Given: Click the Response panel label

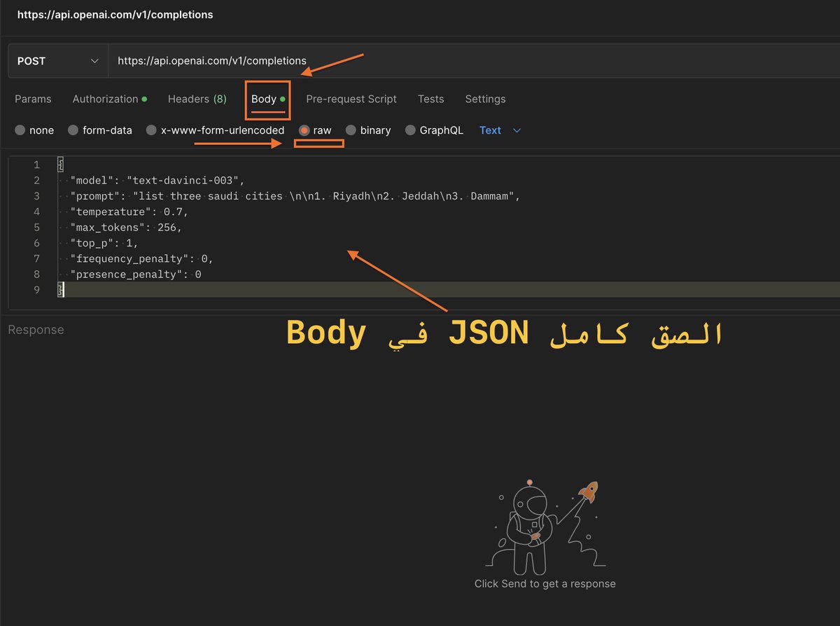Looking at the screenshot, I should [36, 330].
